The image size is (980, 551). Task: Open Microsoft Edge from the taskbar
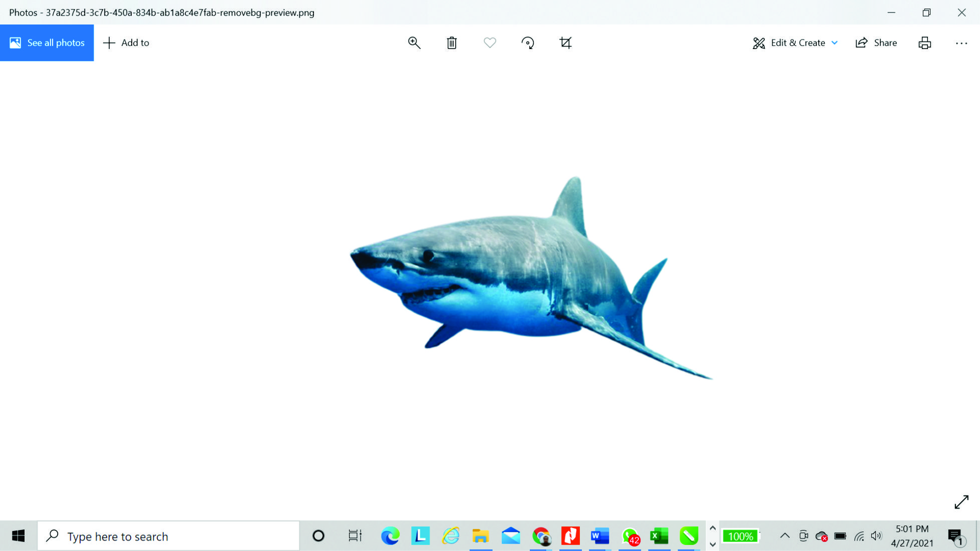coord(390,536)
